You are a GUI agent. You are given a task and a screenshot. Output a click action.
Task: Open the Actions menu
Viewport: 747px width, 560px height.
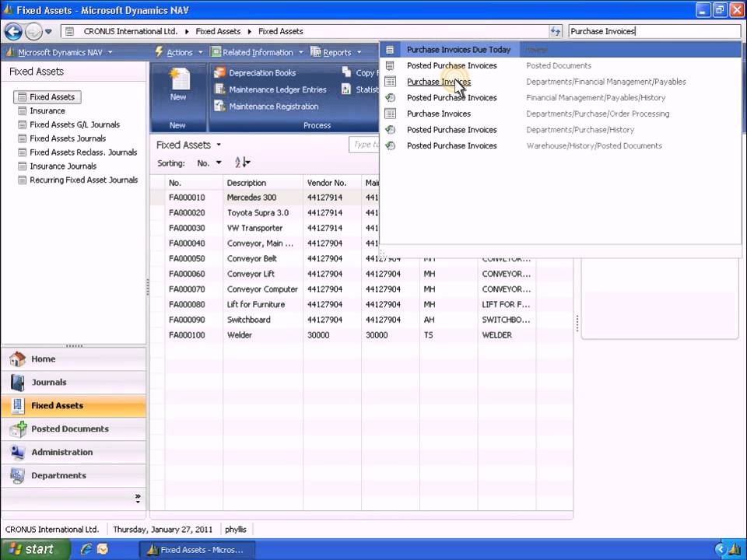click(179, 52)
